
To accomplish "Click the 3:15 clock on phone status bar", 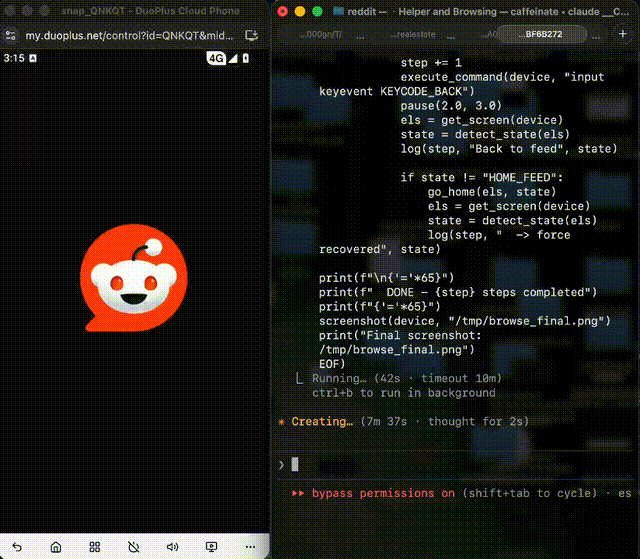I will point(14,58).
